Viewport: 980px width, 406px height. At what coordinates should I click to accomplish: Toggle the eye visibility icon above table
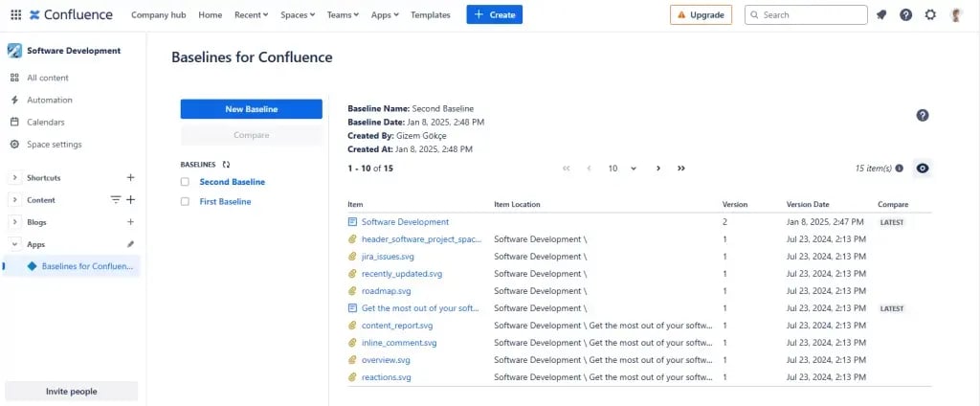pos(923,169)
